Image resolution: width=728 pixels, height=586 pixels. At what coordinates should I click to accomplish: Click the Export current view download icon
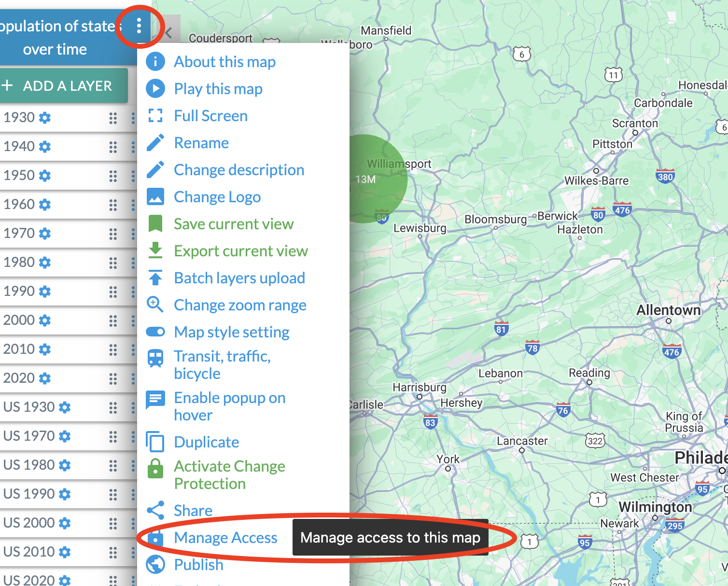155,251
